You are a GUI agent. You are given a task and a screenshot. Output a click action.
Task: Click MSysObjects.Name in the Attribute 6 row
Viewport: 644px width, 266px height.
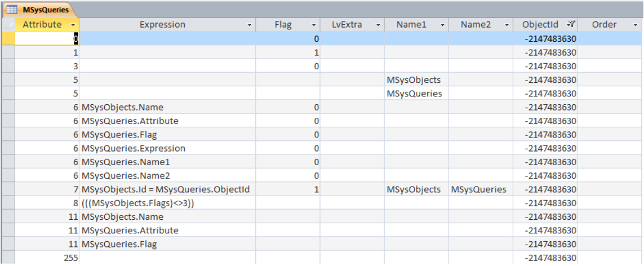point(167,107)
